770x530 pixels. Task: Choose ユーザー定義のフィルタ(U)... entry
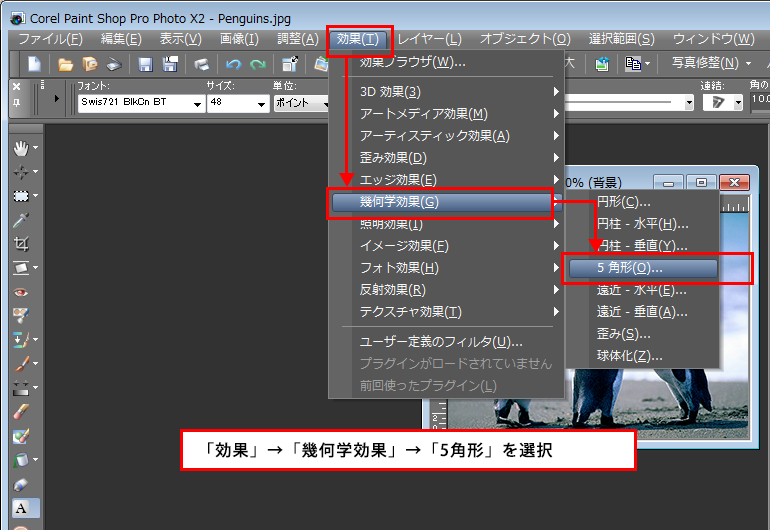point(446,341)
